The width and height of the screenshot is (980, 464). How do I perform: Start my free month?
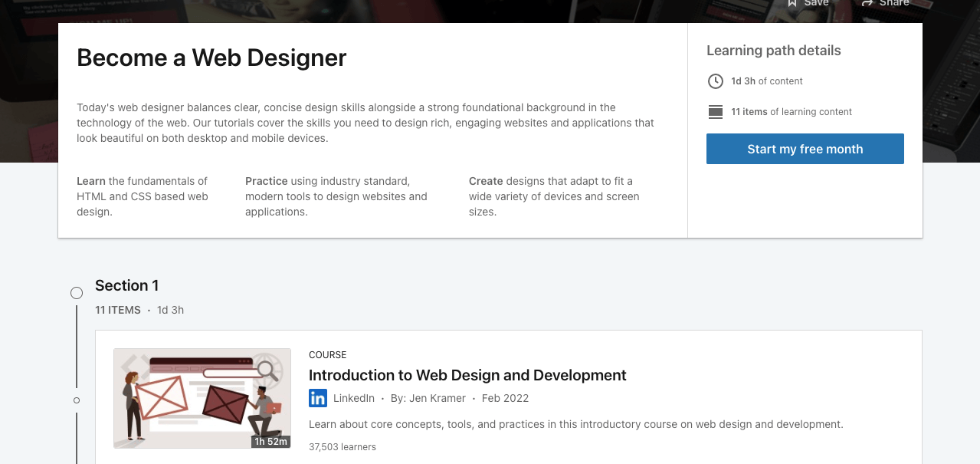point(805,149)
